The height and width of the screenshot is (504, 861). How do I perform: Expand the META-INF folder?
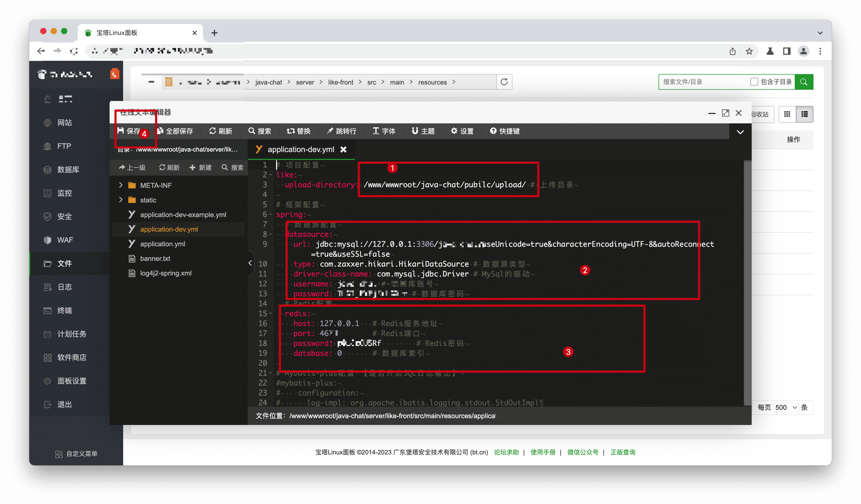click(121, 185)
